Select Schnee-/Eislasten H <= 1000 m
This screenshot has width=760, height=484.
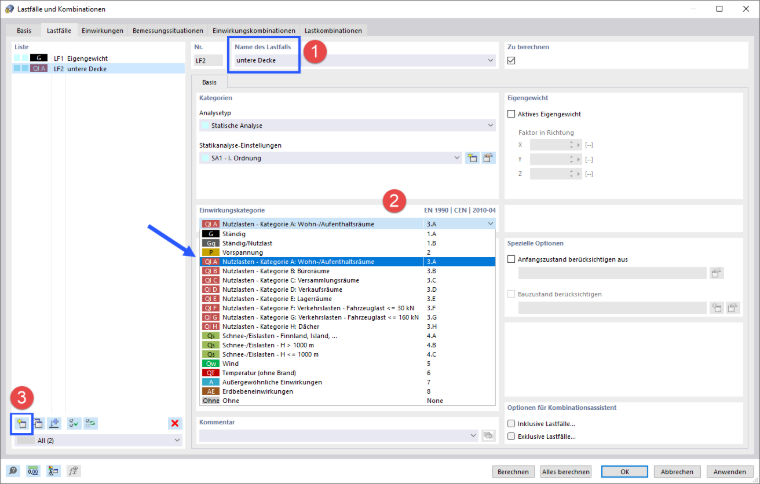[x=348, y=354]
